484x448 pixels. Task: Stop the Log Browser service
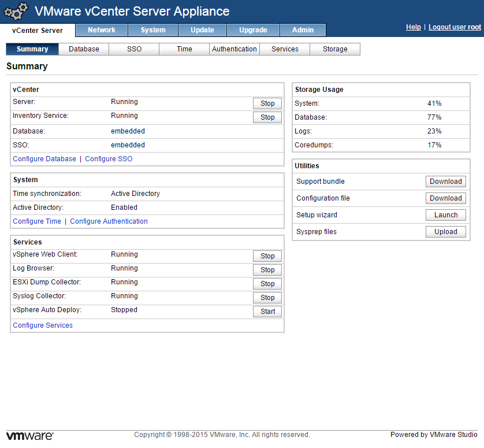click(267, 270)
